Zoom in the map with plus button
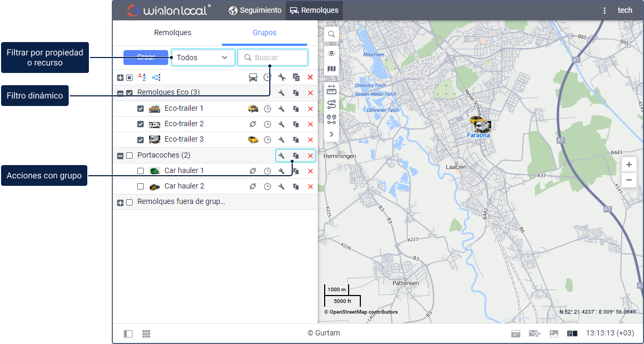Screen dimensions: 644x344 629,165
